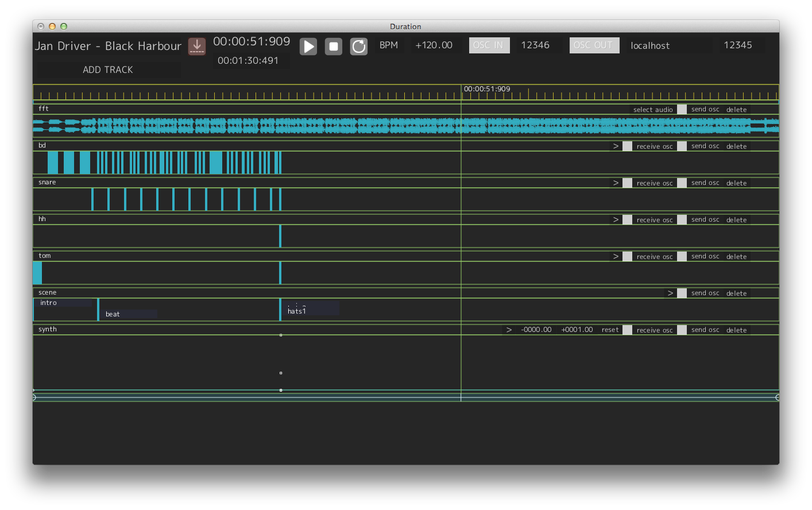Delete the scene track
812x510 pixels.
[x=737, y=293]
